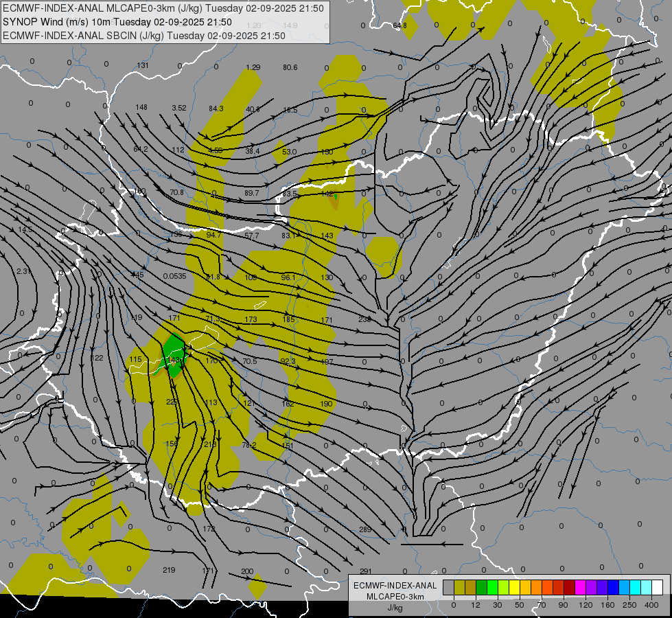Click the map value 94.7
Screen dimensions: 672x618
(213, 235)
